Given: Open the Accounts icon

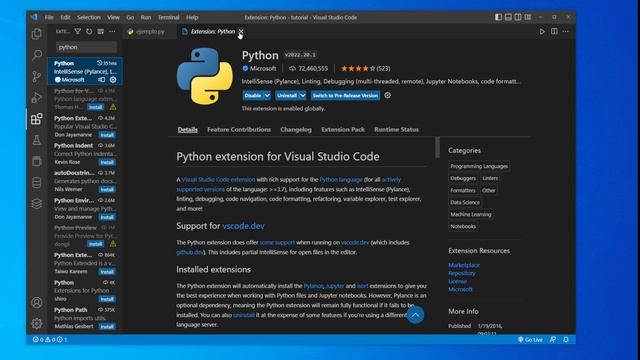Looking at the screenshot, I should (x=36, y=302).
